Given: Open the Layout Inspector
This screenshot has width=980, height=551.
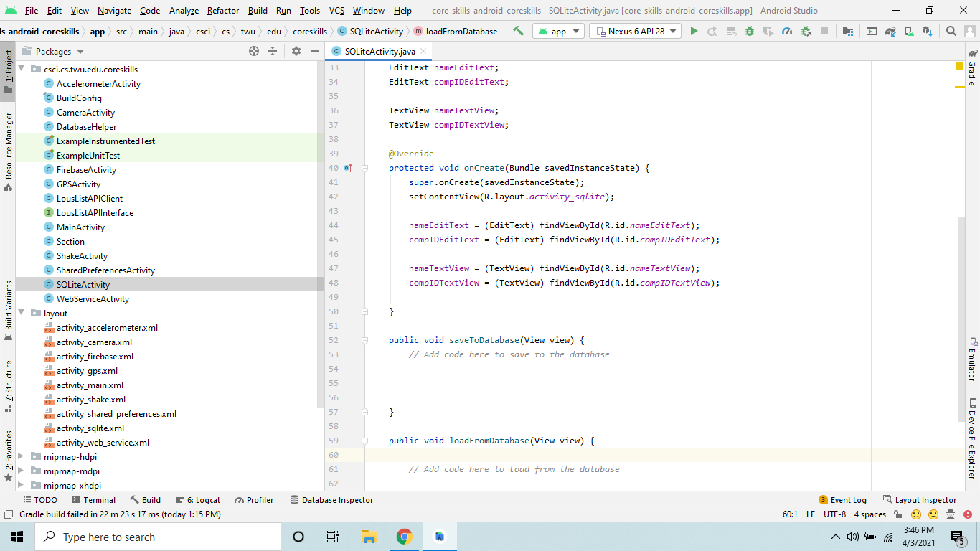Looking at the screenshot, I should click(925, 499).
